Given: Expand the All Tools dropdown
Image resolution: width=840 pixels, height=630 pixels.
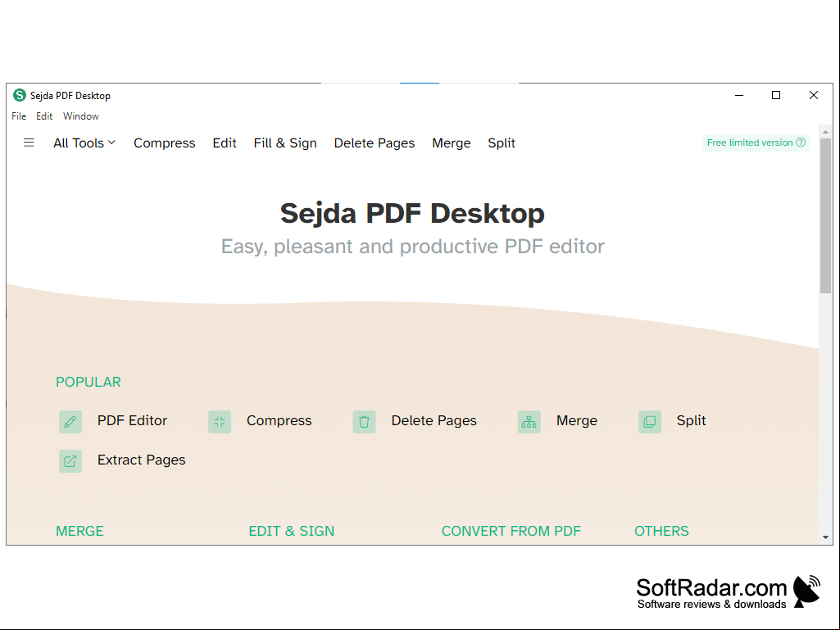Looking at the screenshot, I should pos(84,143).
